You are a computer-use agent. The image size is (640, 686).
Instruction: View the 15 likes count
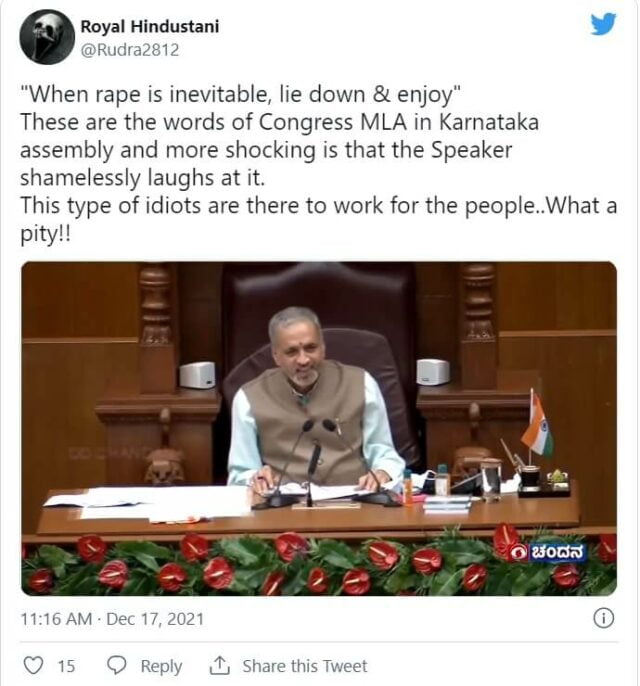66,666
